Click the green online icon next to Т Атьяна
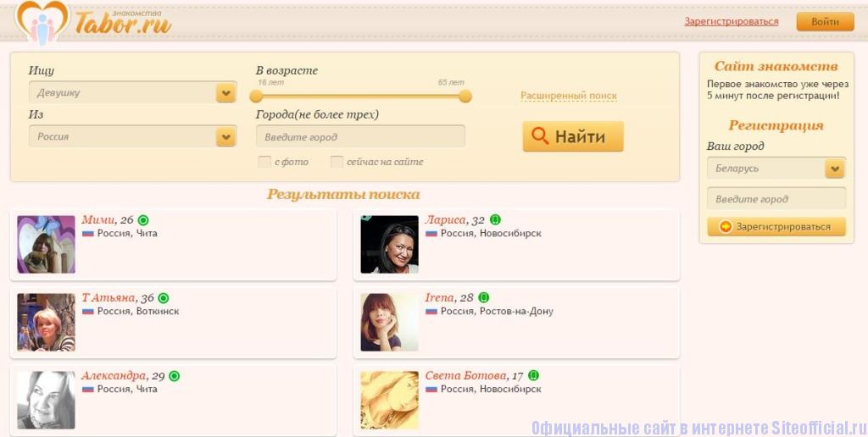Screen dimensions: 868x437 pyautogui.click(x=164, y=298)
